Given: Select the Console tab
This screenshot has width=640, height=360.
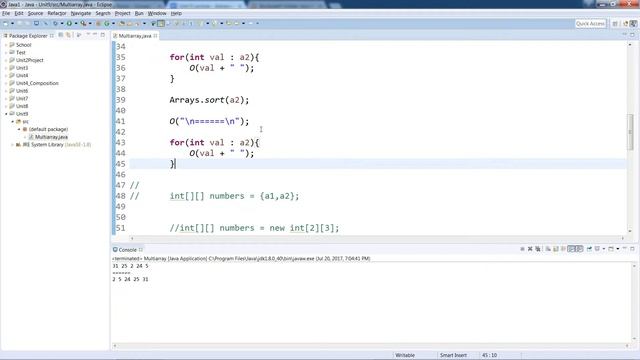Looking at the screenshot, I should click(127, 249).
